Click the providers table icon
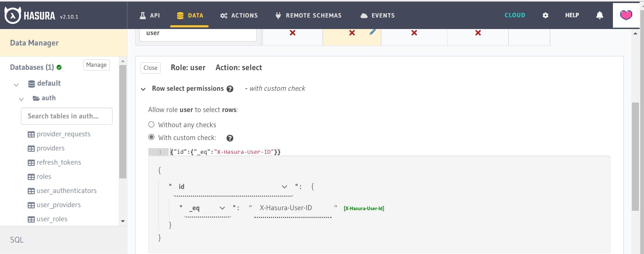 [x=31, y=148]
